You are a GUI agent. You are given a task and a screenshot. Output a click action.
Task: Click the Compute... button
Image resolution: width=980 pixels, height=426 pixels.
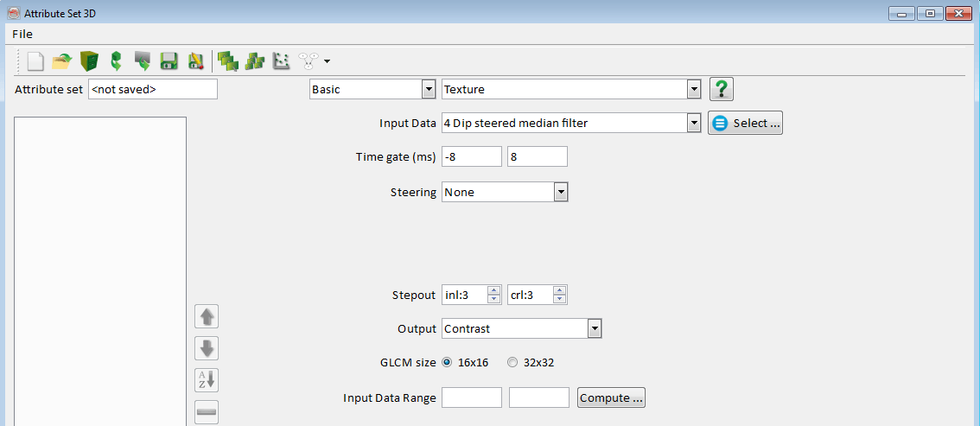click(611, 397)
